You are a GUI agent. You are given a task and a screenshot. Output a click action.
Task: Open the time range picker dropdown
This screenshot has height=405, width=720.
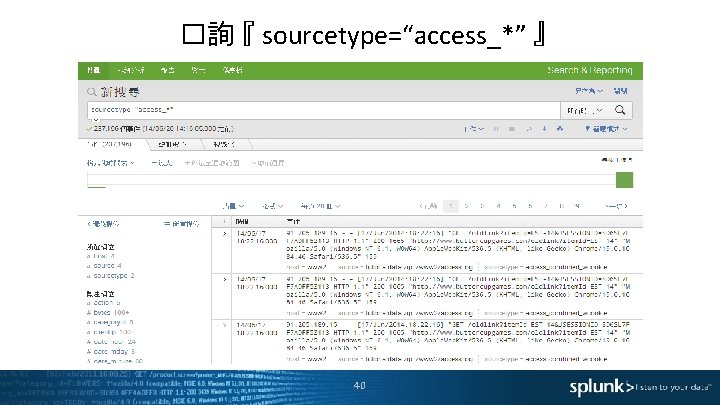(585, 111)
